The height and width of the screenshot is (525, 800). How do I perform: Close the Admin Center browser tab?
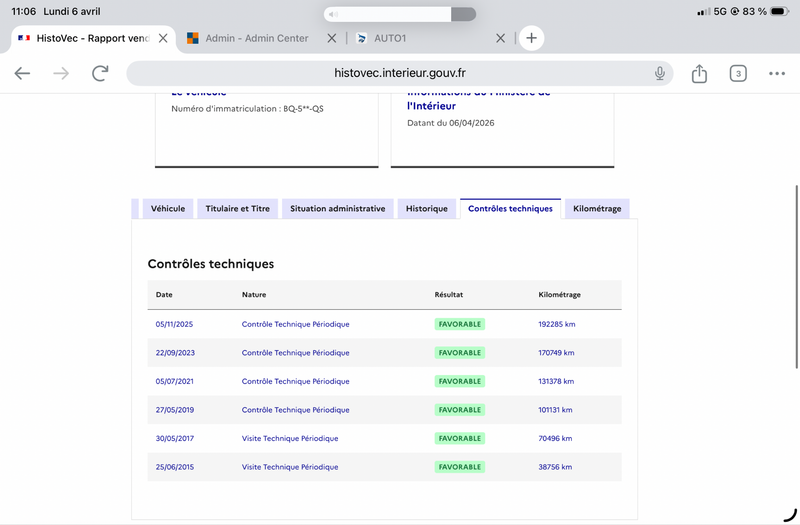(x=333, y=38)
